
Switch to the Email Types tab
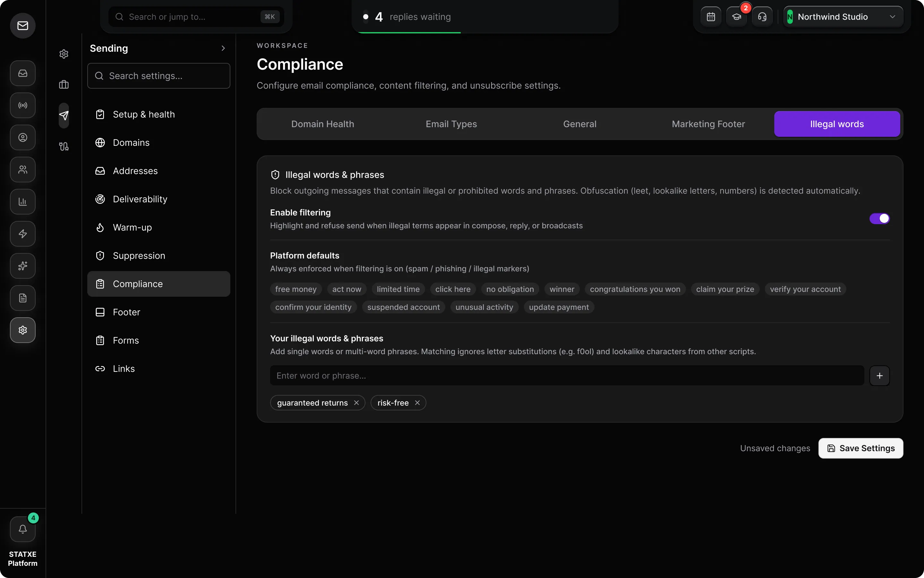(451, 124)
